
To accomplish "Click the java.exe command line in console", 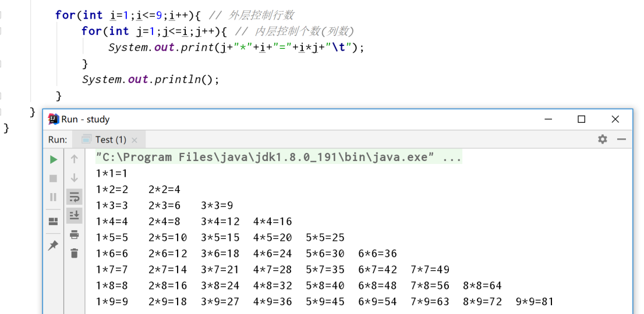I will point(279,157).
